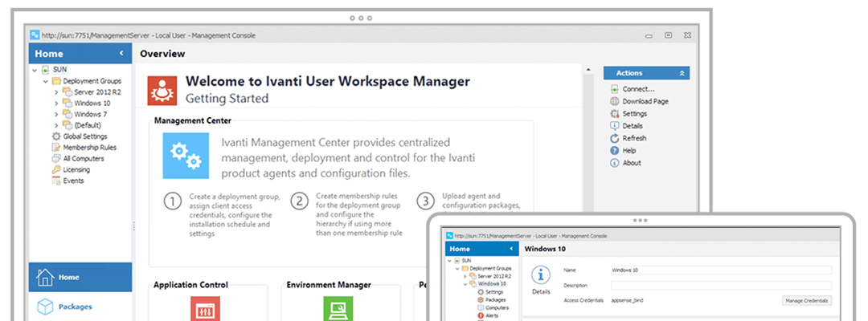
Task: Collapse the SUN node in the Overview window
Action: 35,70
